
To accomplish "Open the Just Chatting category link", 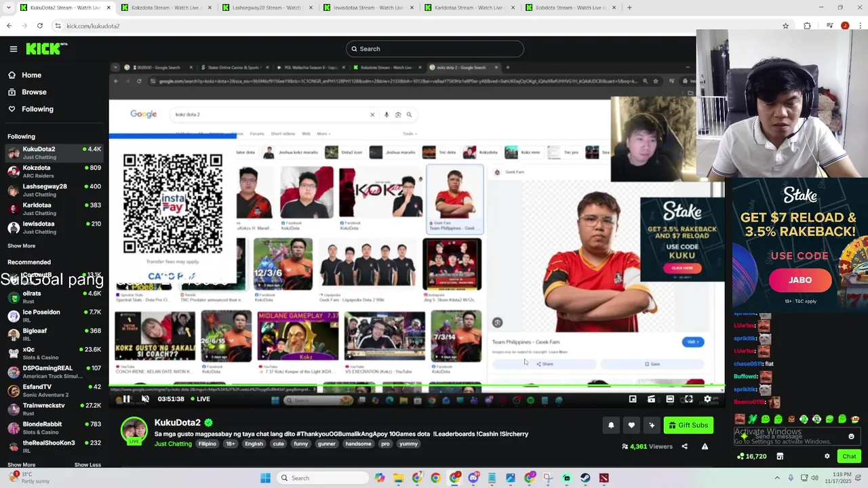I will point(173,444).
